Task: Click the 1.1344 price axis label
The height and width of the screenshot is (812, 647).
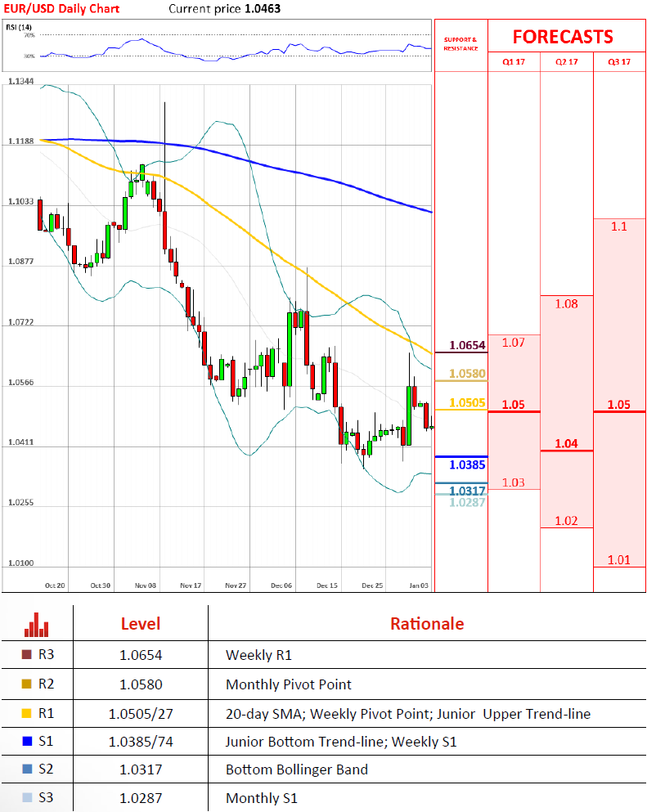Action: pyautogui.click(x=20, y=81)
